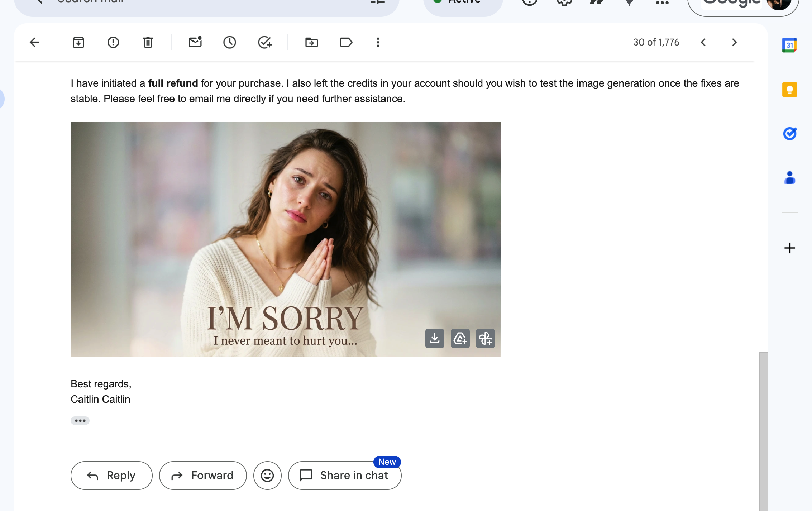Image resolution: width=812 pixels, height=511 pixels.
Task: Archive this email conversation
Action: tap(78, 42)
